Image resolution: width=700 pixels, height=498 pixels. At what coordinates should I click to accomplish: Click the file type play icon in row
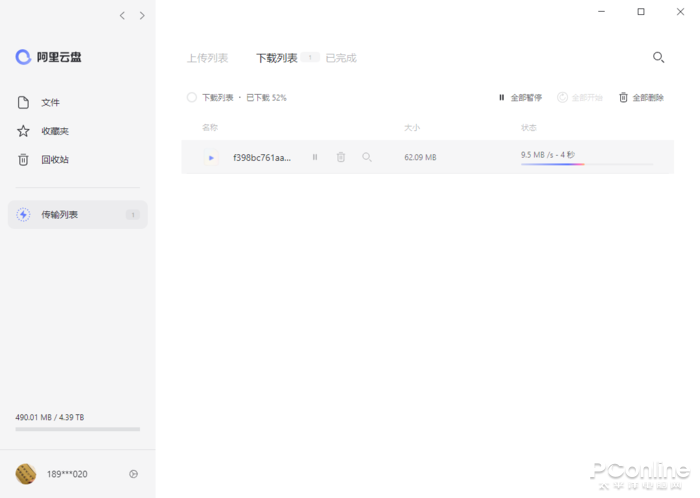[x=211, y=157]
